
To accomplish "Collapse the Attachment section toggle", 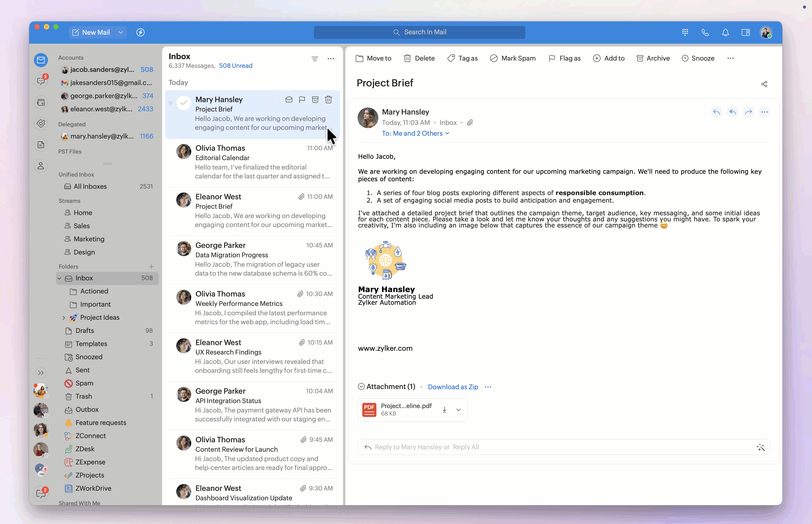I will 361,386.
